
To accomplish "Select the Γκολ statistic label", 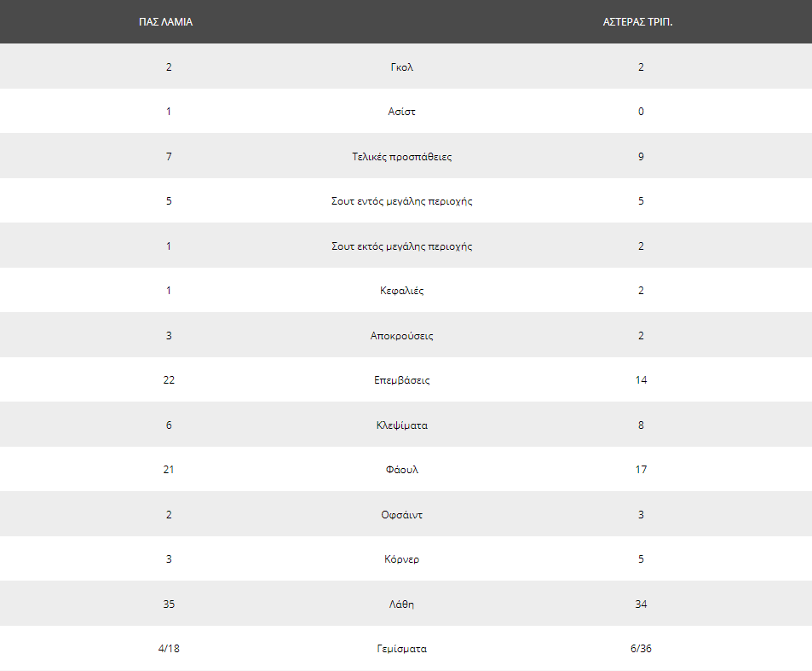I will (x=402, y=67).
